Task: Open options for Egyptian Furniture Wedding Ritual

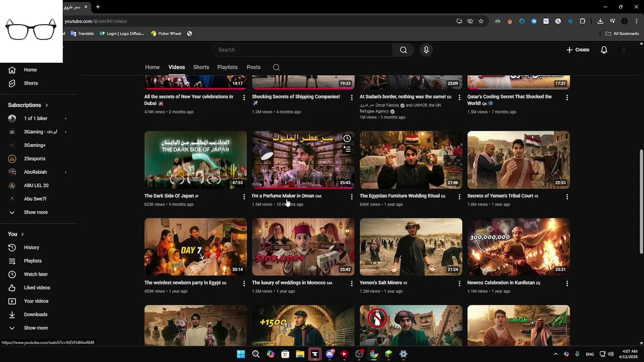Action: click(x=459, y=197)
